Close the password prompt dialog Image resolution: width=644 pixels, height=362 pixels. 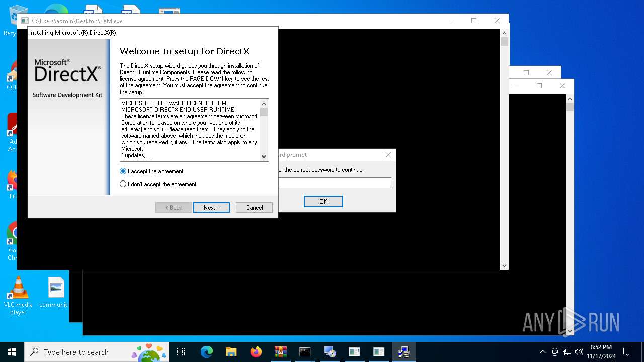coord(388,155)
